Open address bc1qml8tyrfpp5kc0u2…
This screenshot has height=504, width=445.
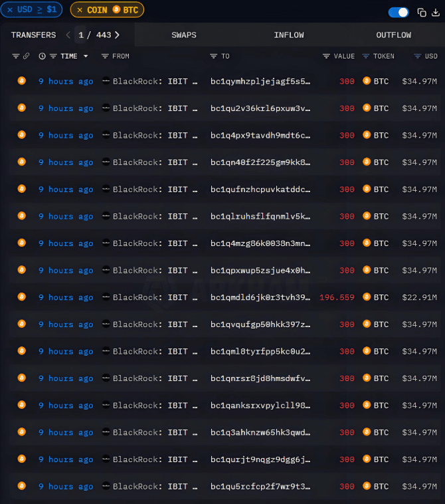pyautogui.click(x=260, y=351)
